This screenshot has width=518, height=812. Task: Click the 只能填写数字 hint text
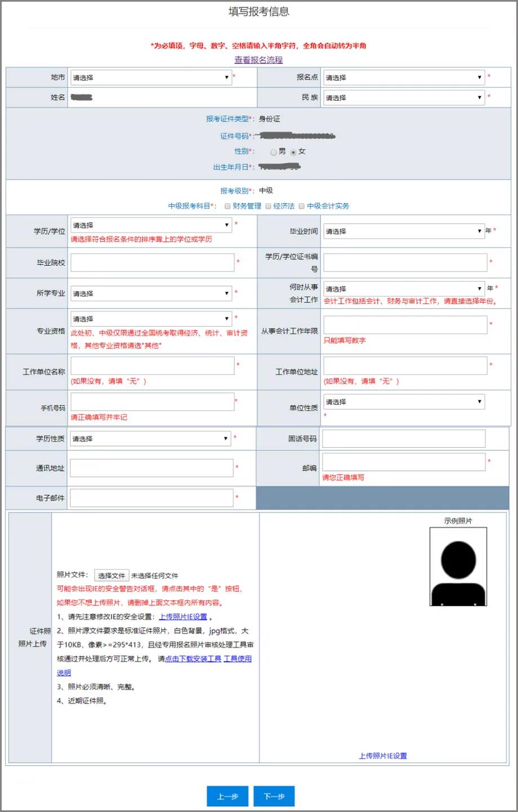[x=345, y=340]
